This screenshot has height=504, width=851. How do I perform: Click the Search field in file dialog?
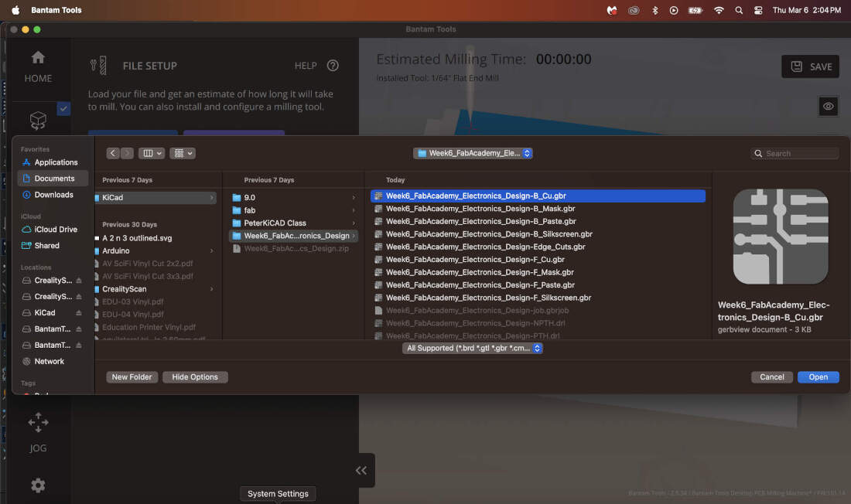795,154
